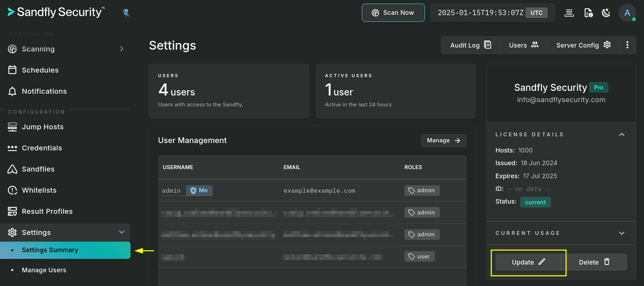The width and height of the screenshot is (644, 286).
Task: Open the Server Config tab
Action: click(x=583, y=45)
